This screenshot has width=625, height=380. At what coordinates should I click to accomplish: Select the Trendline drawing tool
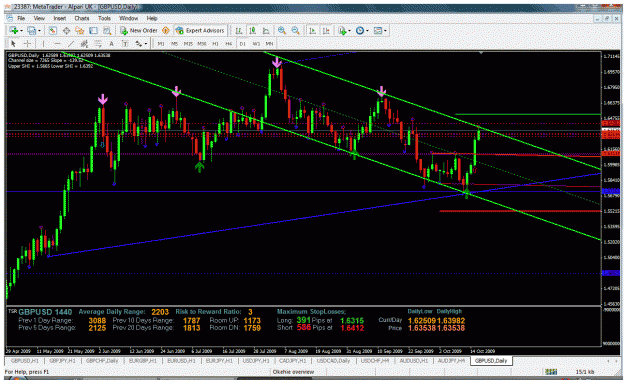71,44
